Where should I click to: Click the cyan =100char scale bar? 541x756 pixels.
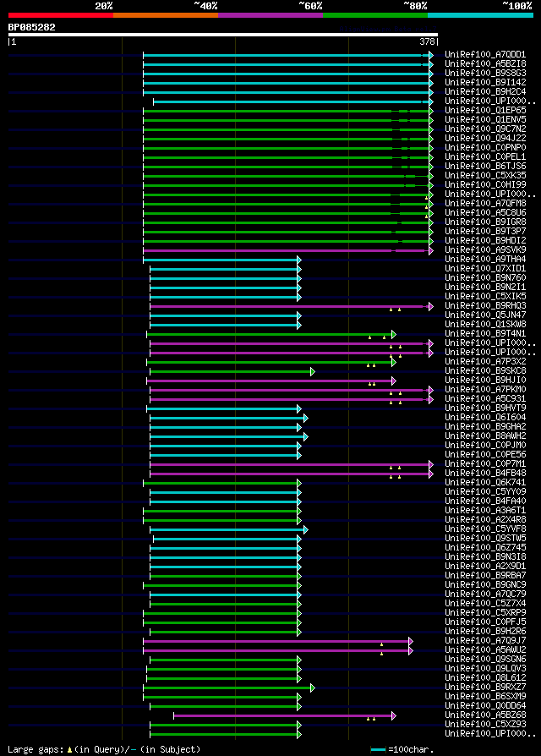[x=378, y=750]
